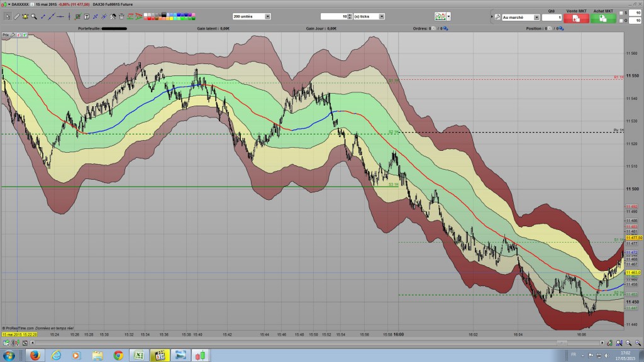Click the 11 500 price axis label
Viewport: 644px width, 362px height.
pos(633,189)
